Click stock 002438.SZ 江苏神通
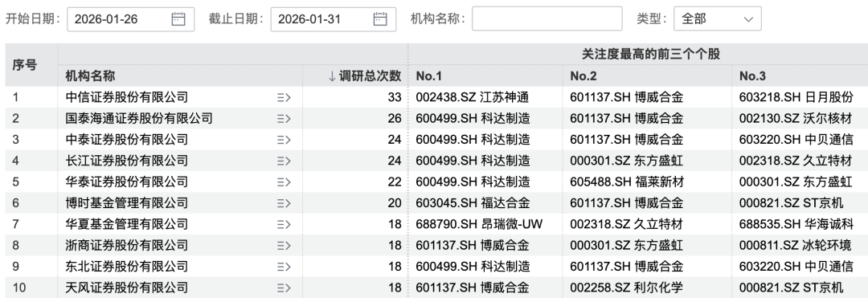 coord(473,98)
